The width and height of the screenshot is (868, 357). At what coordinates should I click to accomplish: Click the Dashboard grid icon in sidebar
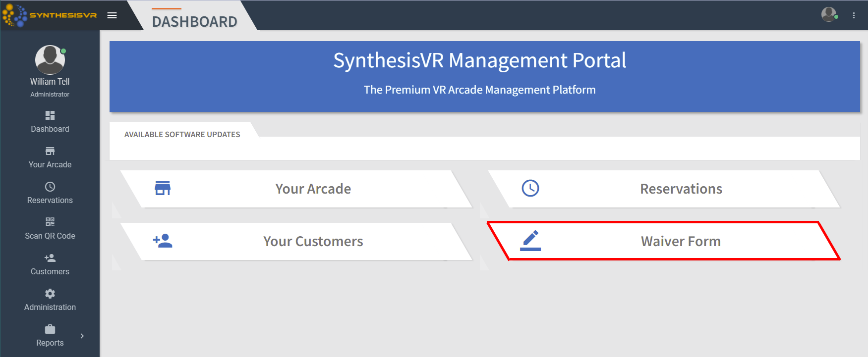50,115
